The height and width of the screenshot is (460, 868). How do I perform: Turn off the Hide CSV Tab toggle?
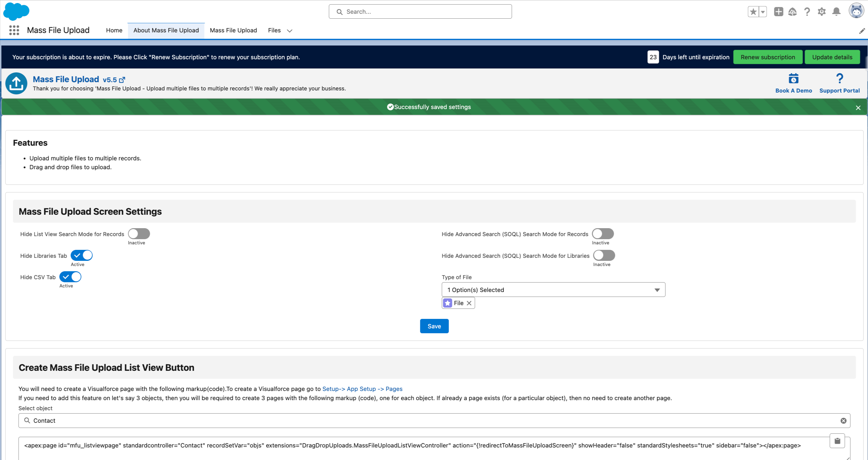pyautogui.click(x=71, y=277)
